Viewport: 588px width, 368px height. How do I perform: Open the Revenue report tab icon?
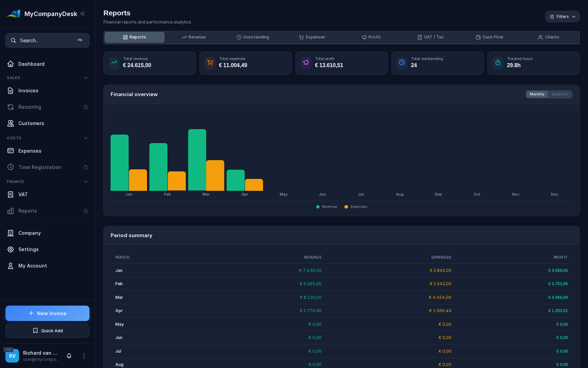(x=184, y=37)
